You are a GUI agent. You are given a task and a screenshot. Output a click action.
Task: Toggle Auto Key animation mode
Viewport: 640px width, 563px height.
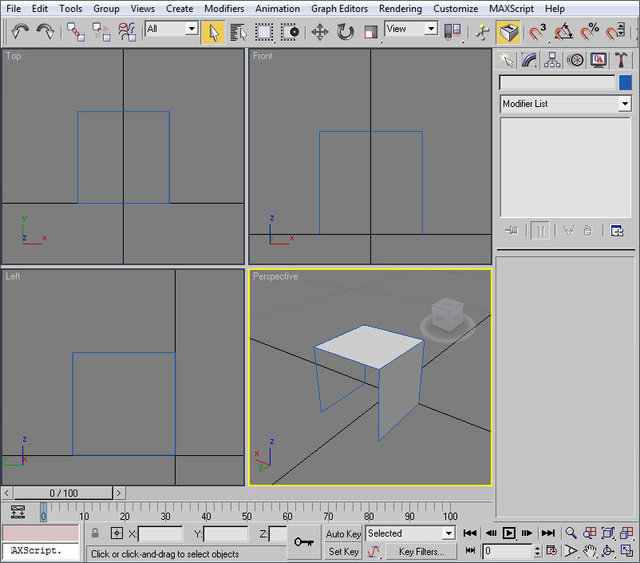click(x=343, y=534)
